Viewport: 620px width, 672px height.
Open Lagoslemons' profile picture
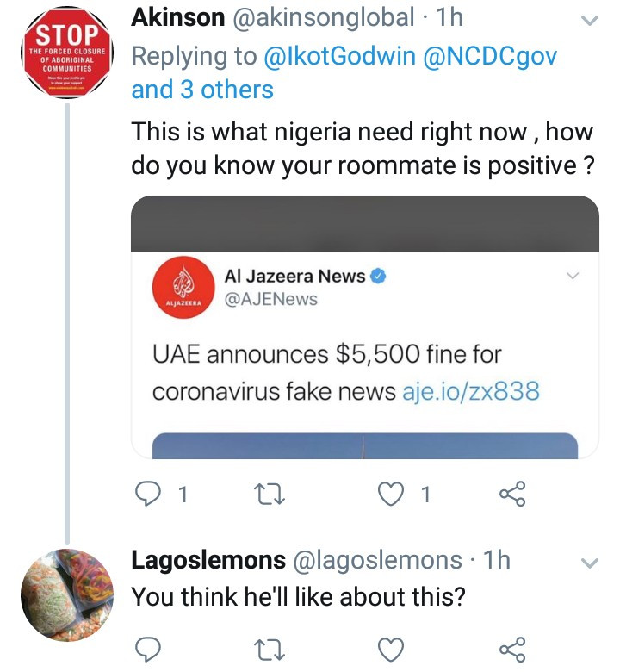click(x=67, y=595)
